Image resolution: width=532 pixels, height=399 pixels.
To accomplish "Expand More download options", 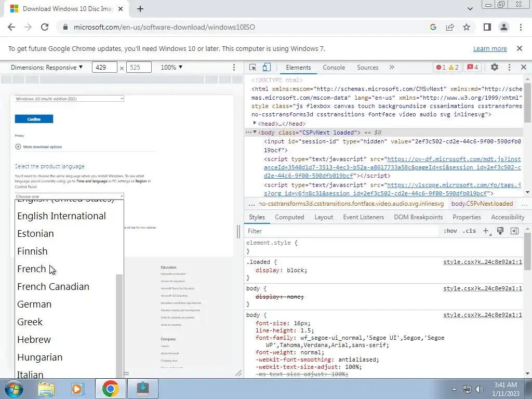I will (38, 147).
